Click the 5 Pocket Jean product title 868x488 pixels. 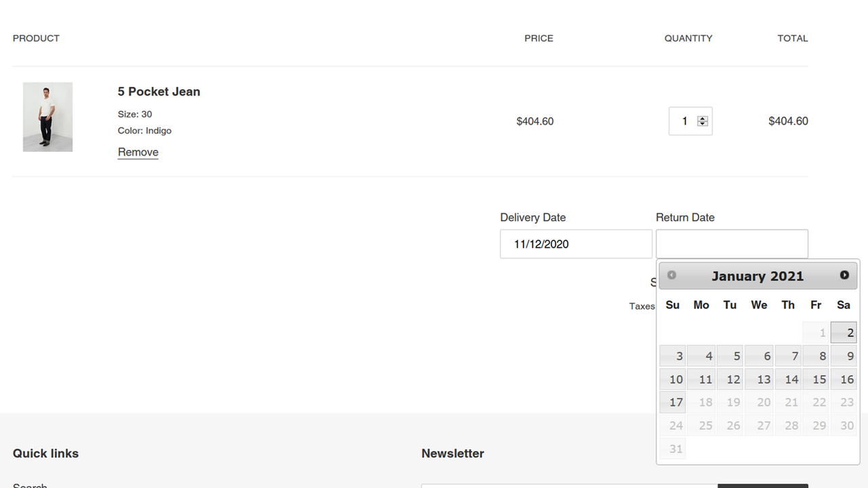159,91
